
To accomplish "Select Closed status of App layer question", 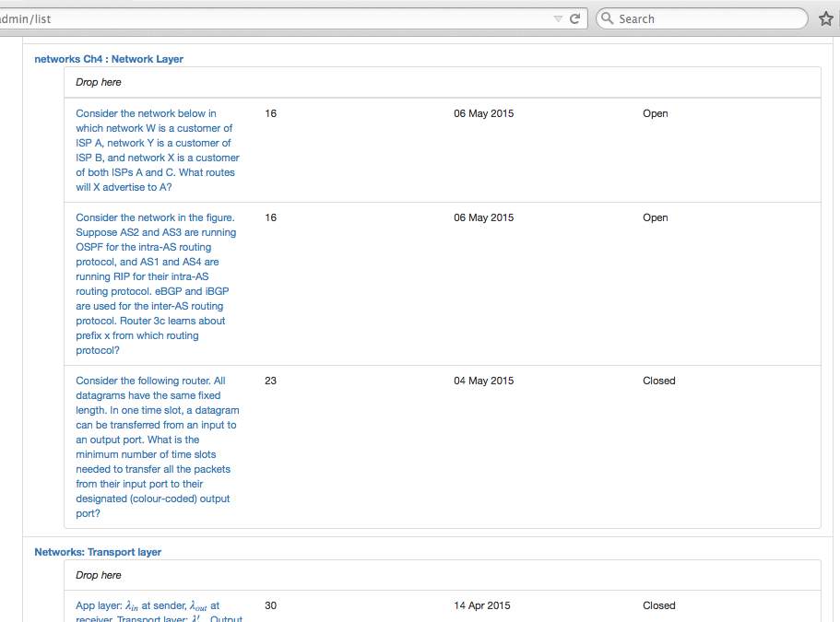I will (659, 605).
